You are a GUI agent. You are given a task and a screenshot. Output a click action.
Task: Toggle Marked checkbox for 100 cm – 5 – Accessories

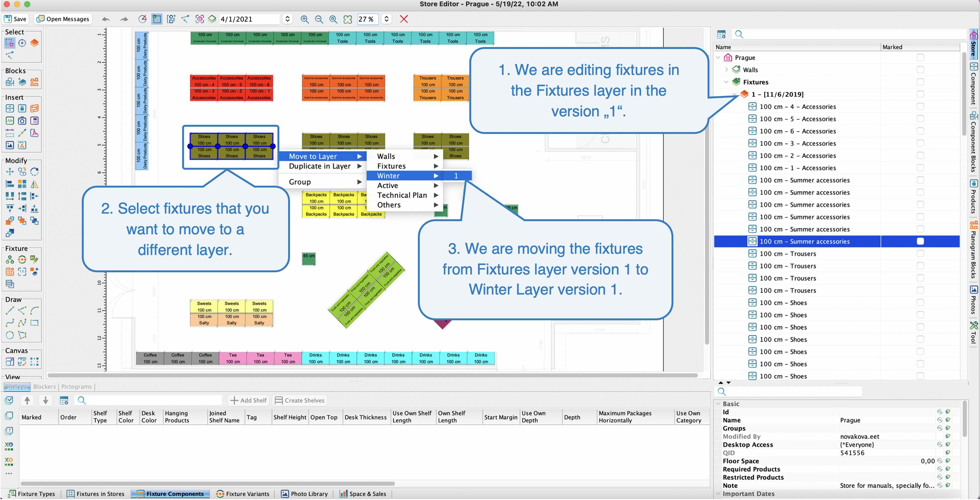click(920, 119)
